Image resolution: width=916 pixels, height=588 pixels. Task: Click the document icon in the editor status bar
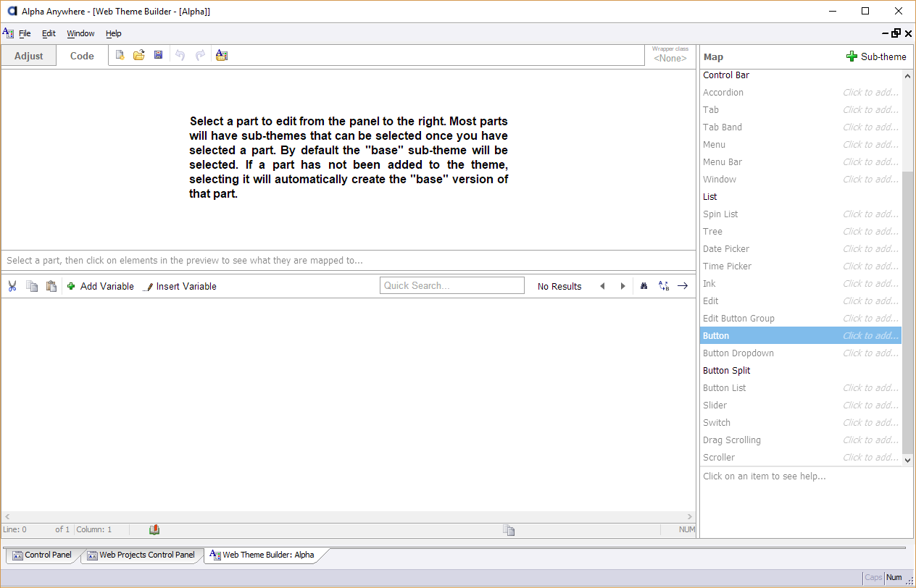(x=509, y=530)
